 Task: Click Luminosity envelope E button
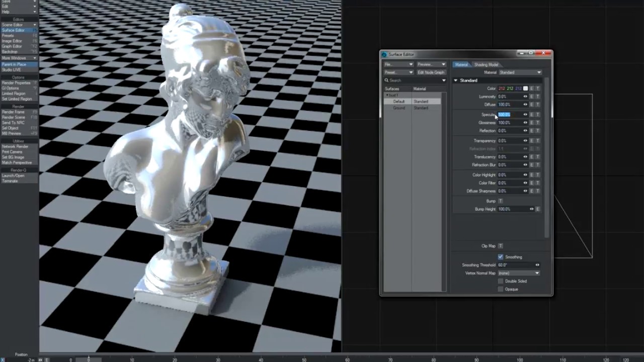pyautogui.click(x=532, y=97)
